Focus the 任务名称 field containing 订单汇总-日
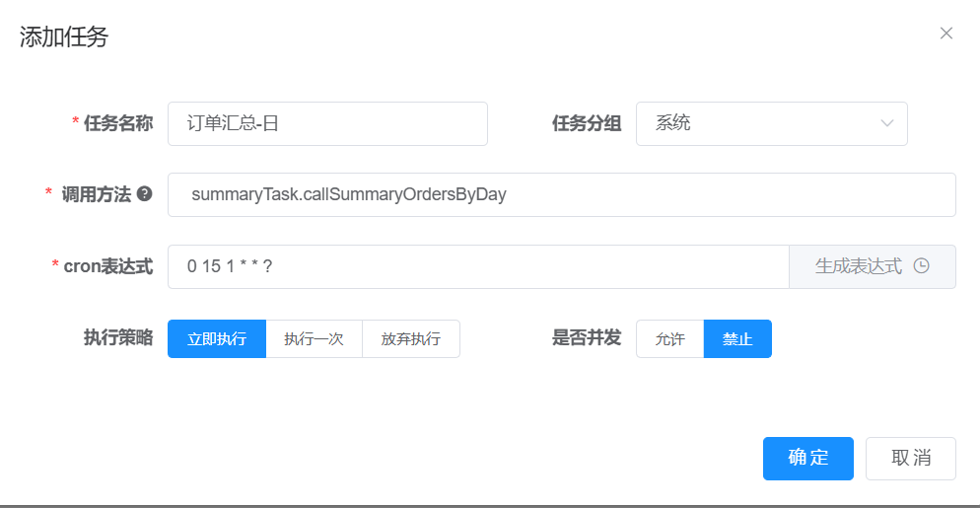Viewport: 980px width, 508px height. pyautogui.click(x=327, y=124)
